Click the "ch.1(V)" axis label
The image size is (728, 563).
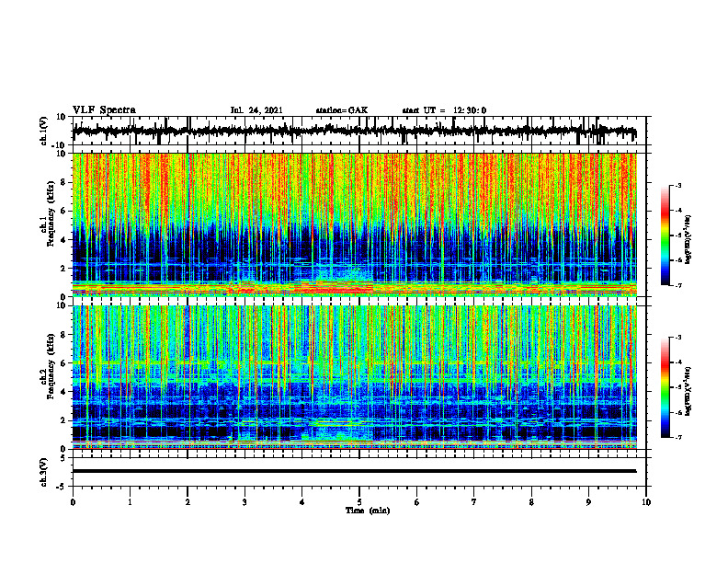click(x=44, y=131)
